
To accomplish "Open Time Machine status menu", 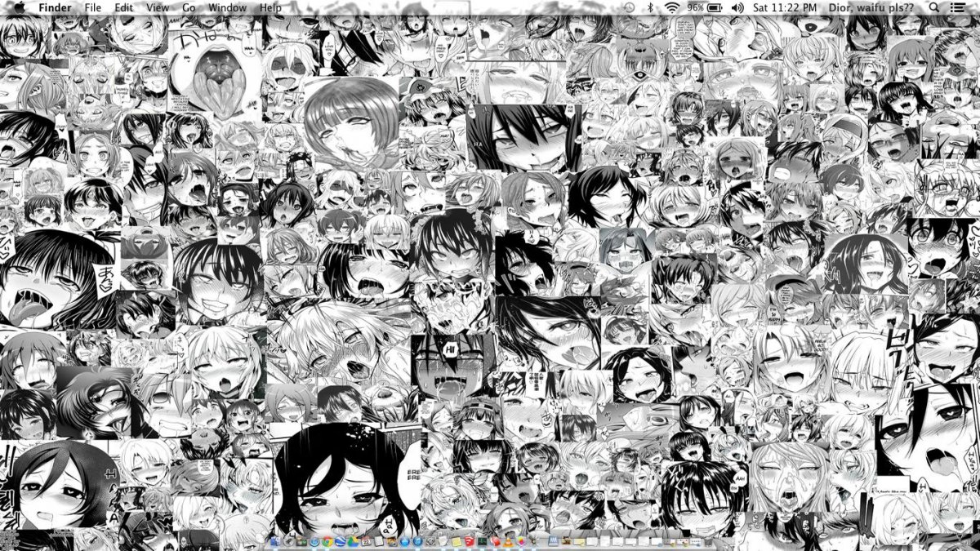I will point(629,7).
